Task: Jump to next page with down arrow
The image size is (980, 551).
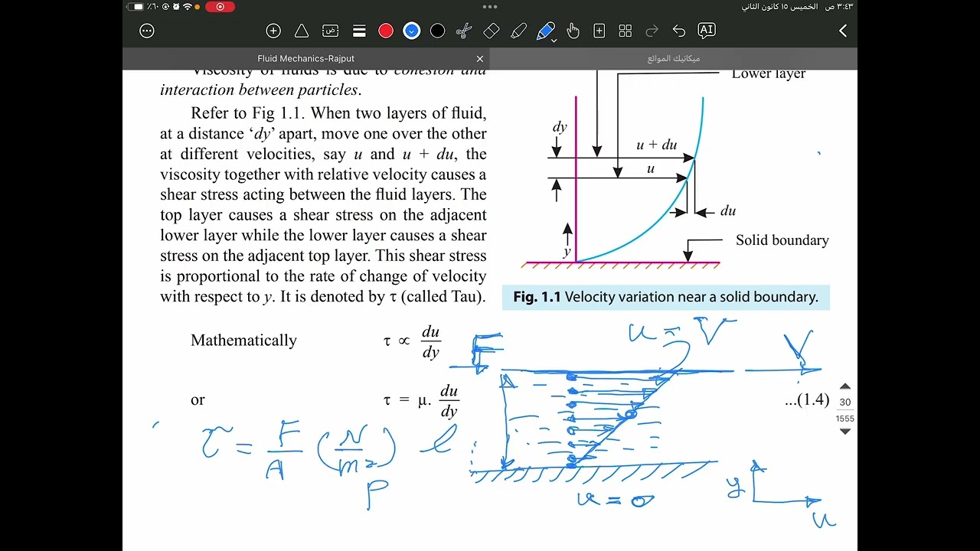Action: pos(845,432)
